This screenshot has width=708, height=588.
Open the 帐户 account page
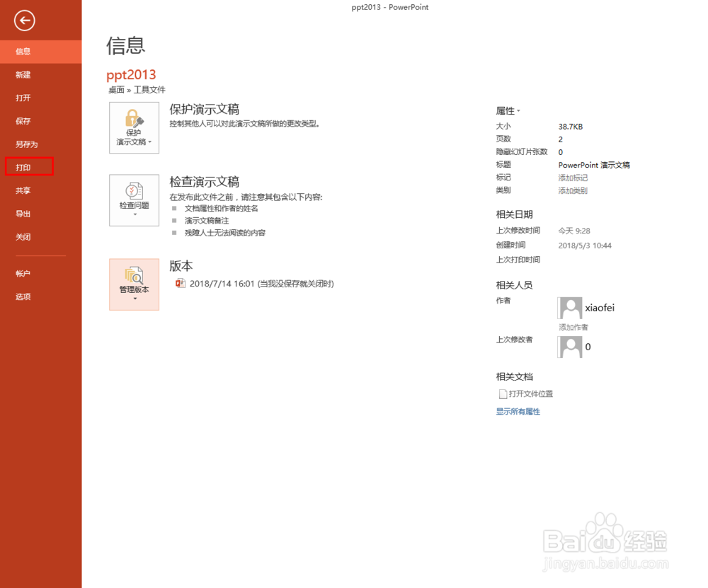click(x=40, y=273)
